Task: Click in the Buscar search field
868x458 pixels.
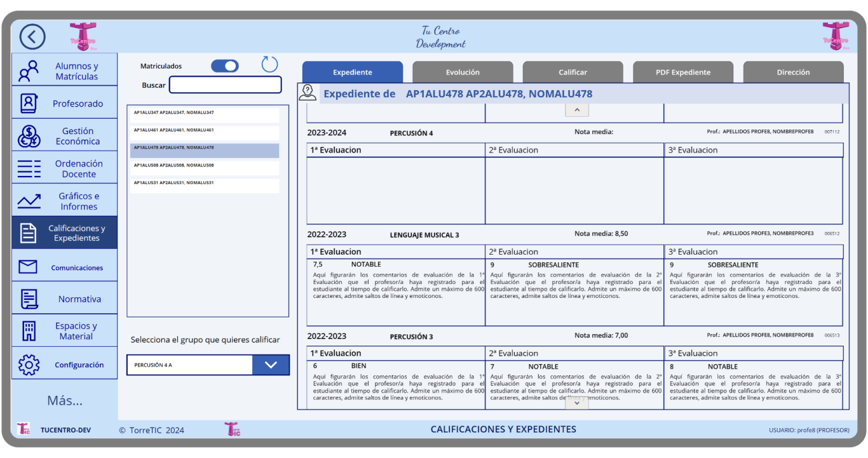Action: (x=225, y=84)
